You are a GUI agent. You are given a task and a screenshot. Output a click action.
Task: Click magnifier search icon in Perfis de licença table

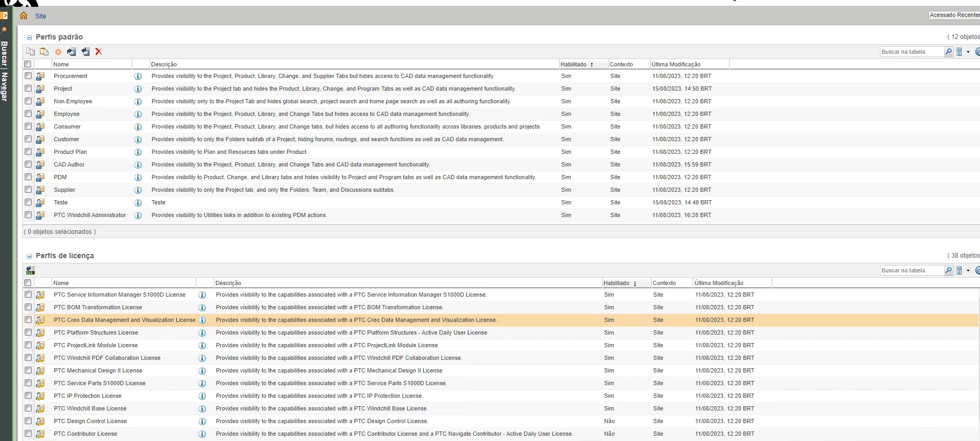point(948,270)
